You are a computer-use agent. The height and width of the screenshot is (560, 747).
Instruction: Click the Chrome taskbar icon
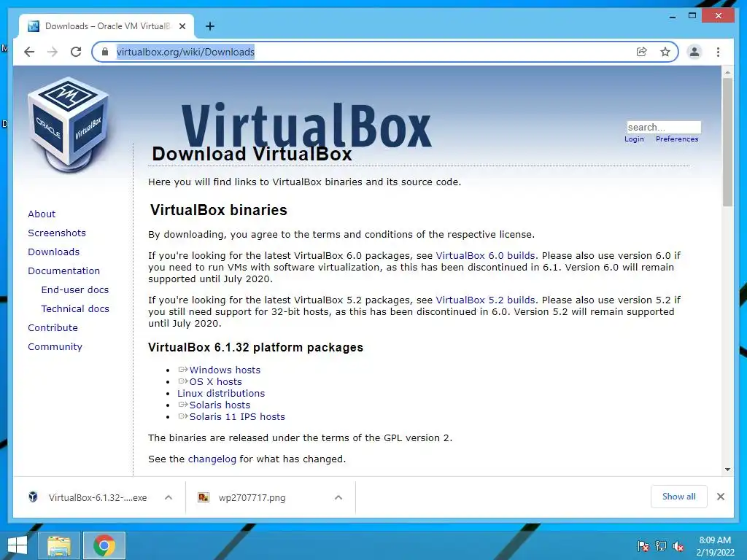[x=104, y=545]
